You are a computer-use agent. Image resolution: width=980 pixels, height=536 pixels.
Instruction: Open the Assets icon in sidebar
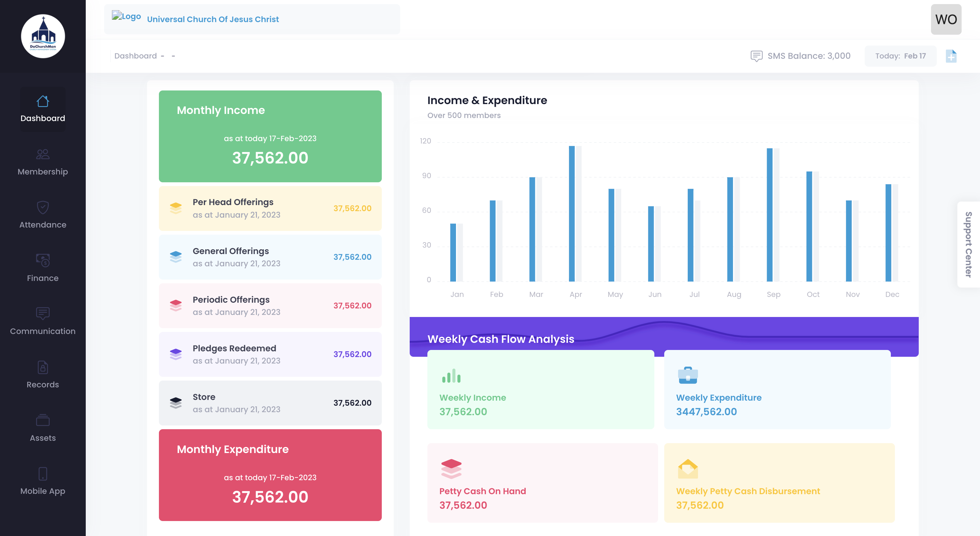click(43, 420)
